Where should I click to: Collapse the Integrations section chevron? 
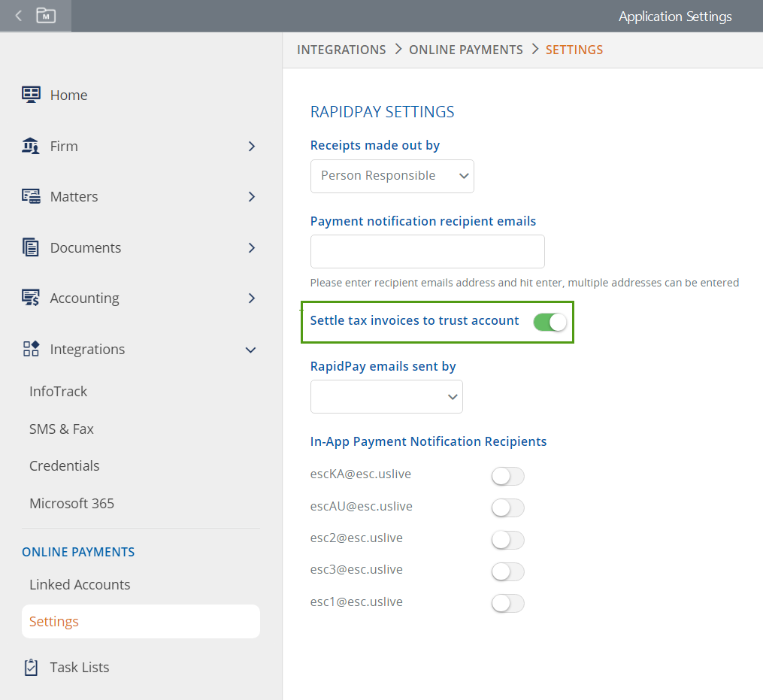[251, 350]
